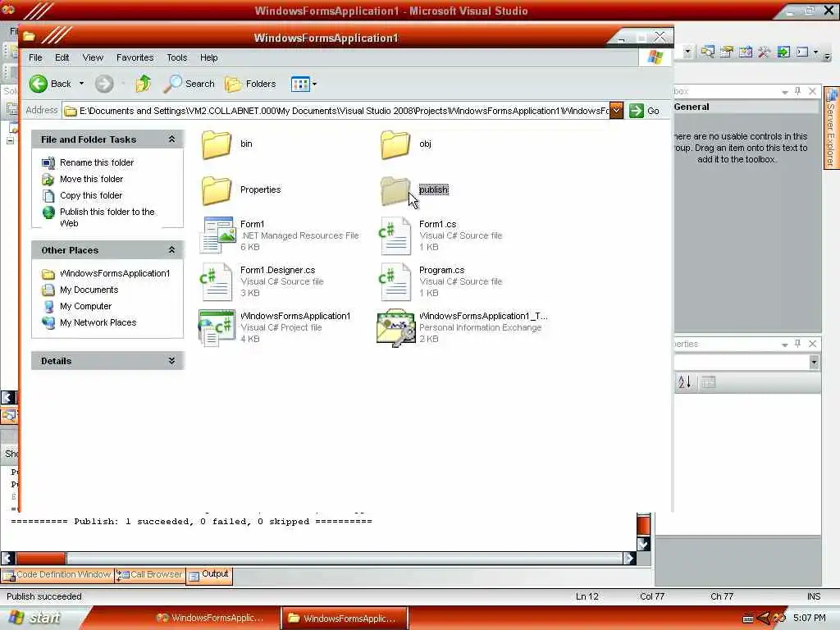Screen dimensions: 840x630
Task: Open the Tools menu
Action: tap(177, 57)
